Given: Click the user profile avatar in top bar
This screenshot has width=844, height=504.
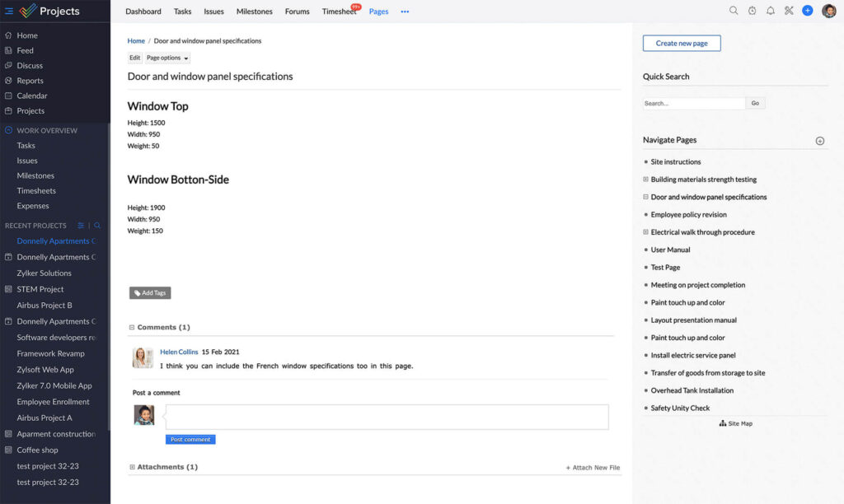Looking at the screenshot, I should 828,11.
